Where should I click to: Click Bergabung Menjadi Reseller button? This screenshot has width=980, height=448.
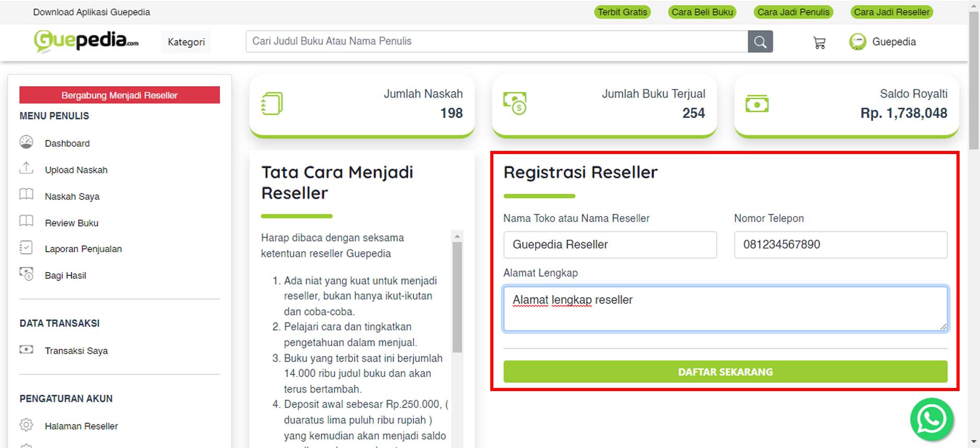(x=120, y=95)
